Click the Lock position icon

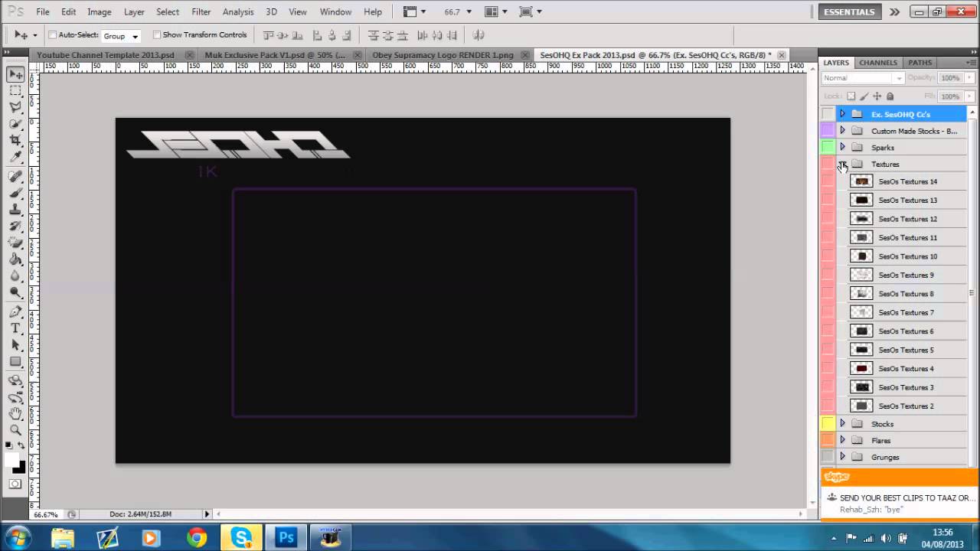pos(877,96)
